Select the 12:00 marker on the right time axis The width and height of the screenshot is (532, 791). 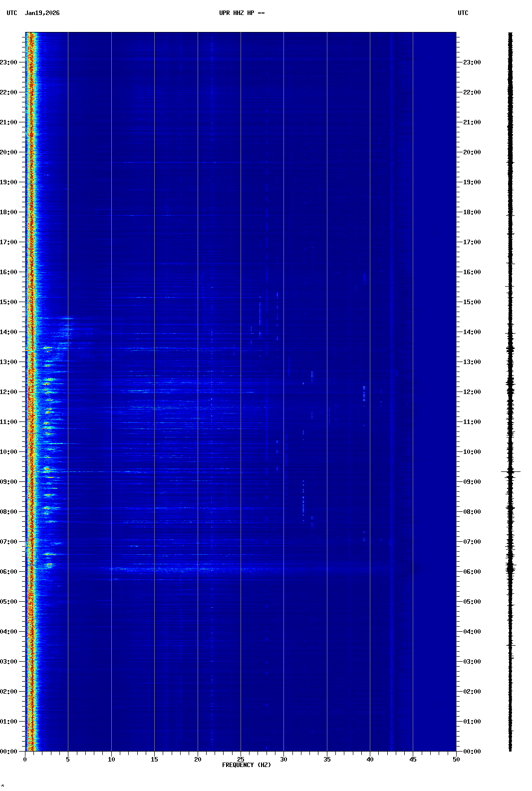coord(472,392)
